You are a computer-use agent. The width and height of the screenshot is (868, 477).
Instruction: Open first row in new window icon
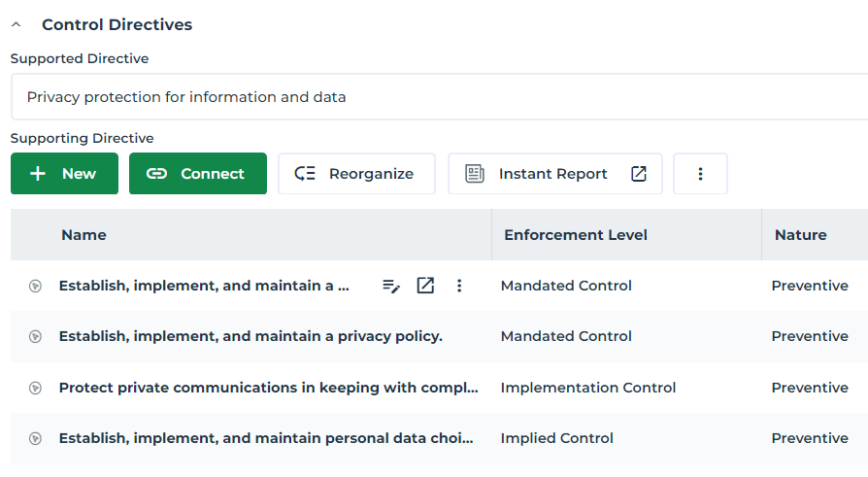coord(425,286)
